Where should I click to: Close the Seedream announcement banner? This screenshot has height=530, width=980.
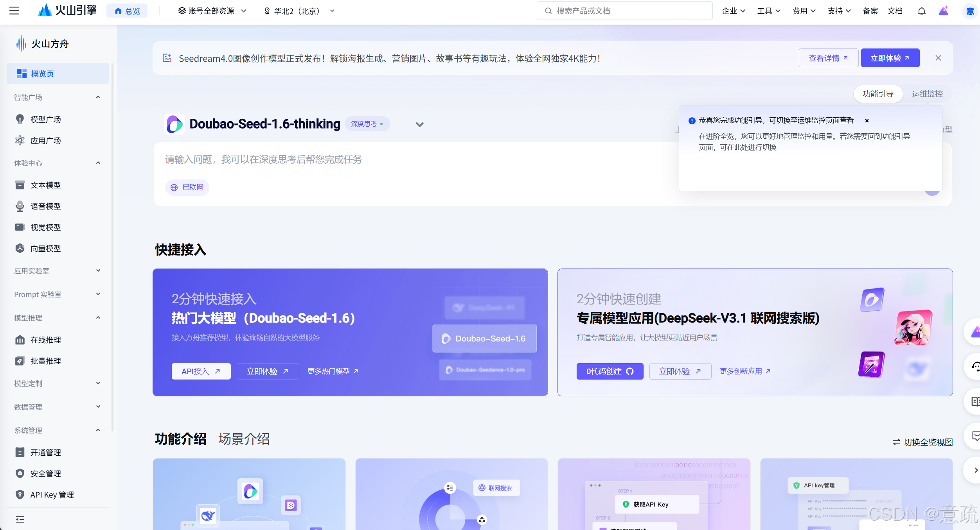[x=938, y=58]
